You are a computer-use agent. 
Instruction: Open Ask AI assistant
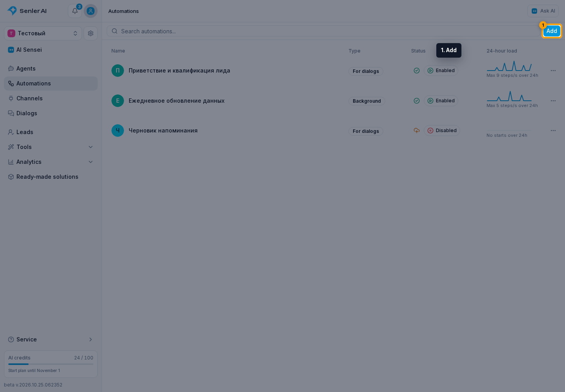(x=543, y=11)
